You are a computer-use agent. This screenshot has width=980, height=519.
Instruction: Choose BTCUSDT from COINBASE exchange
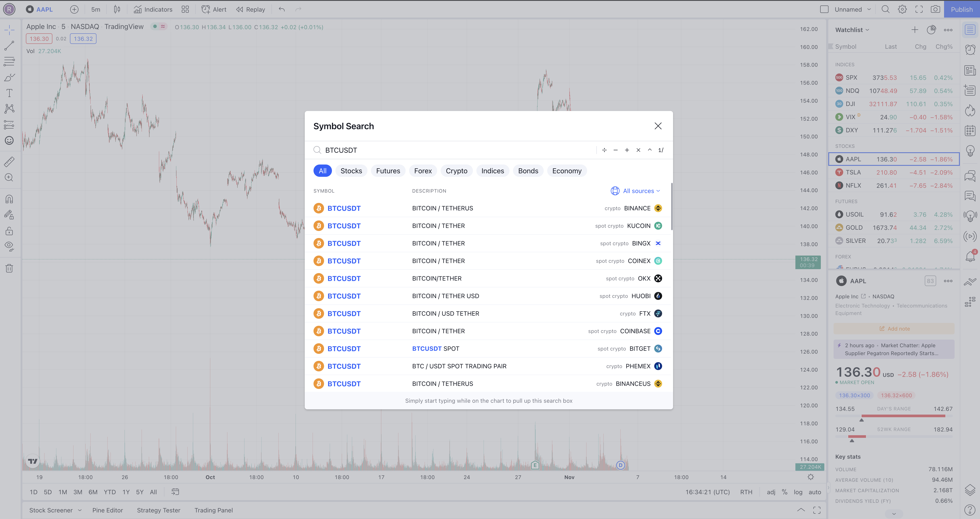coord(488,331)
